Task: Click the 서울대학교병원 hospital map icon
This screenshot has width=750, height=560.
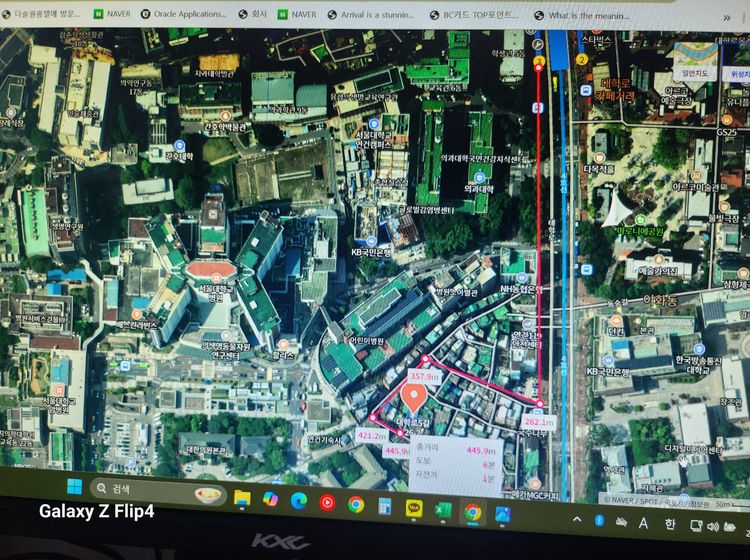Action: (216, 277)
